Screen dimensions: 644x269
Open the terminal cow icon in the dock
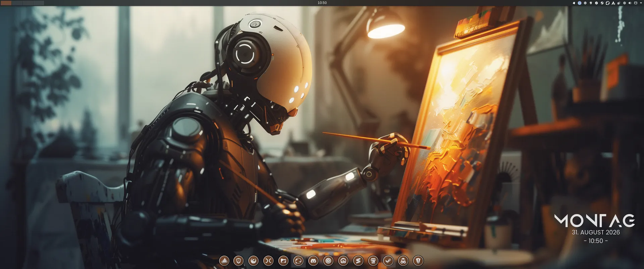click(373, 261)
